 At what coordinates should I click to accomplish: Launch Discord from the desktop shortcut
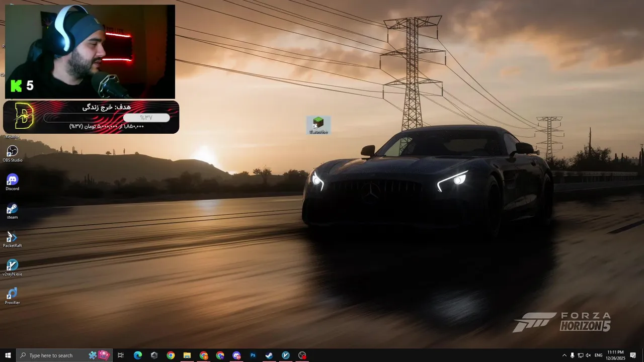13,182
